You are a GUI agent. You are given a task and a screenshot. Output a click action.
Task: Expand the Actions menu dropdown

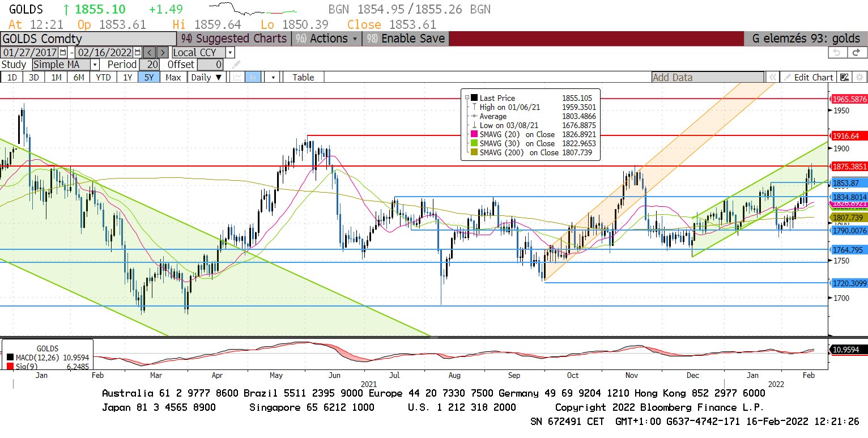pos(327,39)
